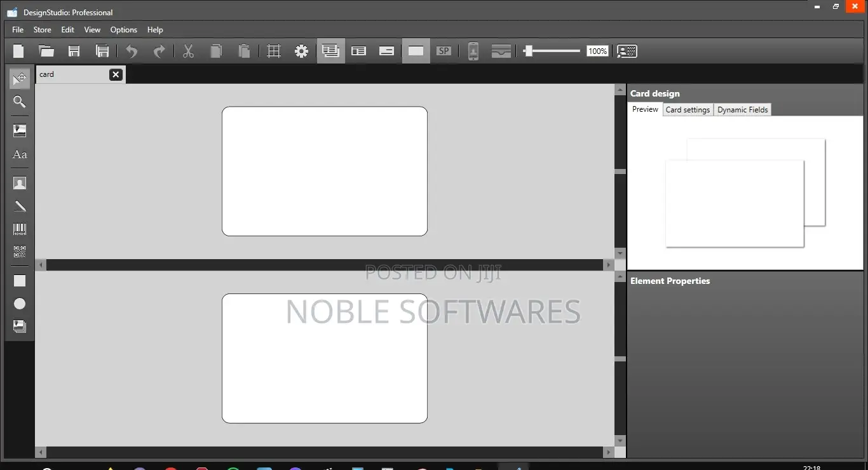The width and height of the screenshot is (868, 470).
Task: Switch to the Card settings tab
Action: pyautogui.click(x=688, y=109)
